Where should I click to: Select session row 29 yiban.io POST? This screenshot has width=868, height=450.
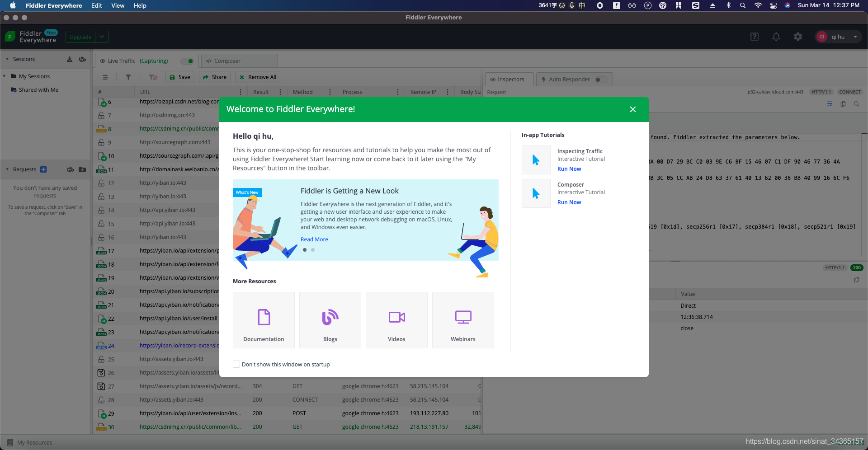288,413
